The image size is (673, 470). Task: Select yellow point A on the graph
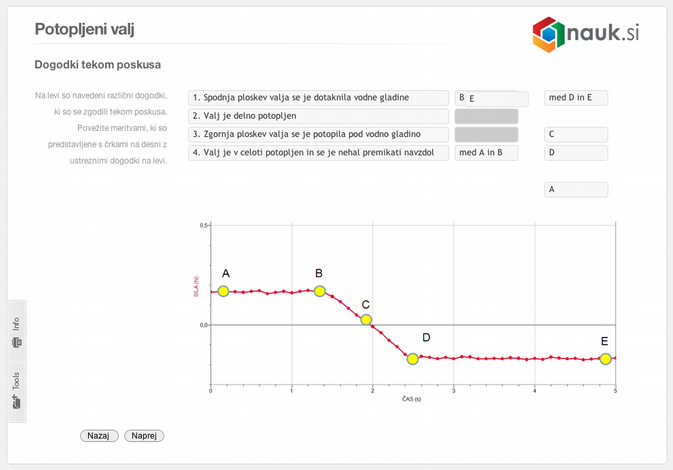223,291
